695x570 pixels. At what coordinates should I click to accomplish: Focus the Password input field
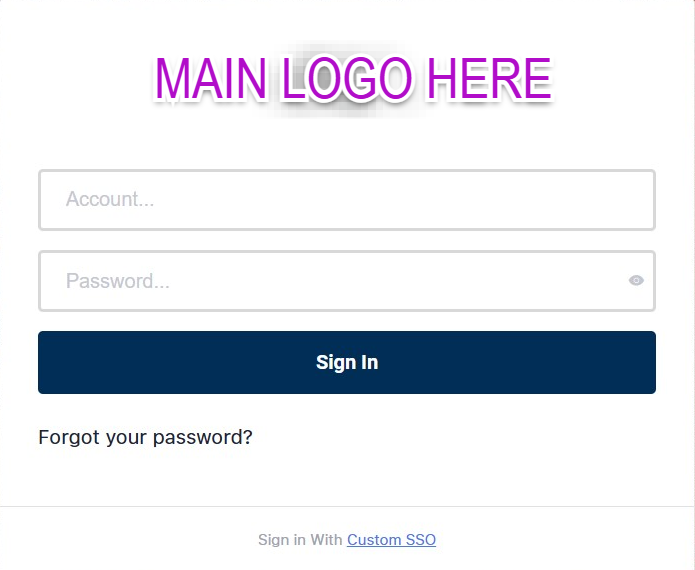pos(330,281)
